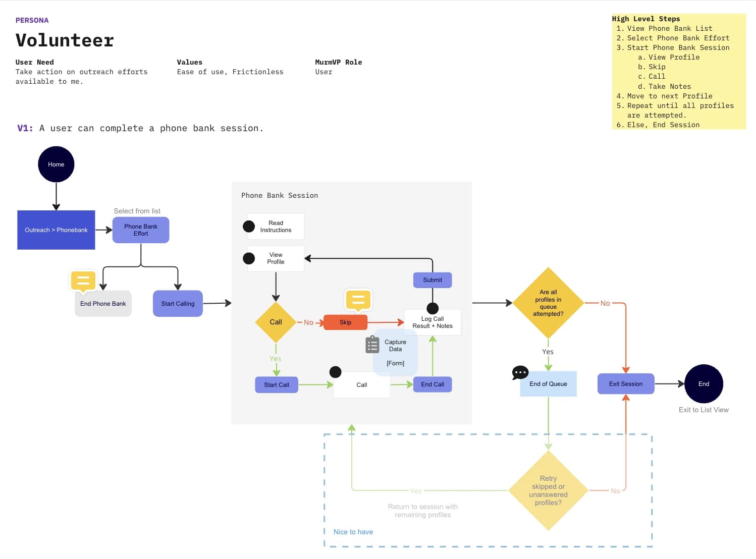Viewport: 756px width, 559px height.
Task: Click the white Call step box
Action: (x=362, y=385)
